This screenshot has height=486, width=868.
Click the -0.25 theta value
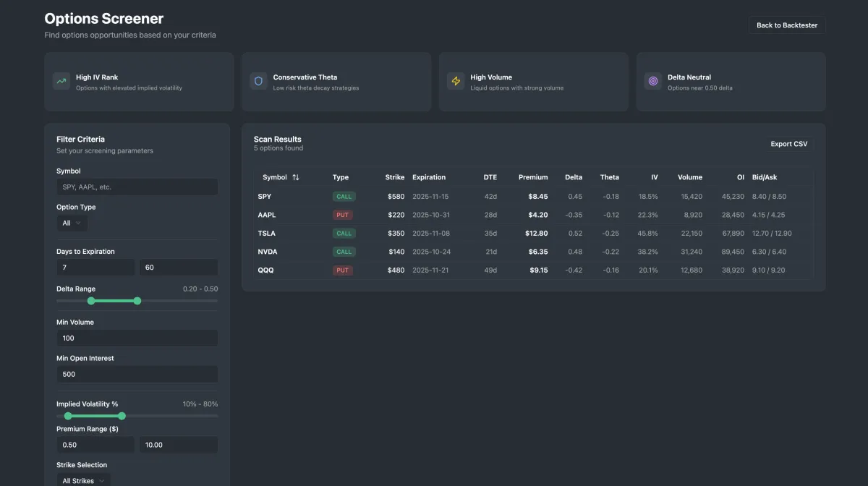click(x=610, y=234)
